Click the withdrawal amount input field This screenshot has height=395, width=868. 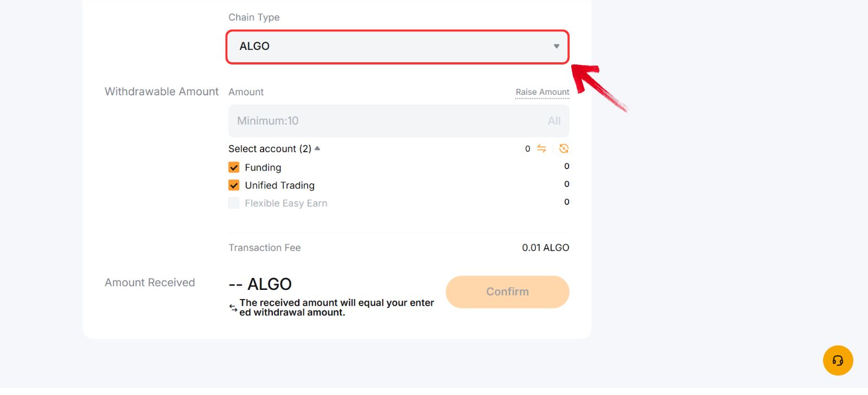[380, 120]
